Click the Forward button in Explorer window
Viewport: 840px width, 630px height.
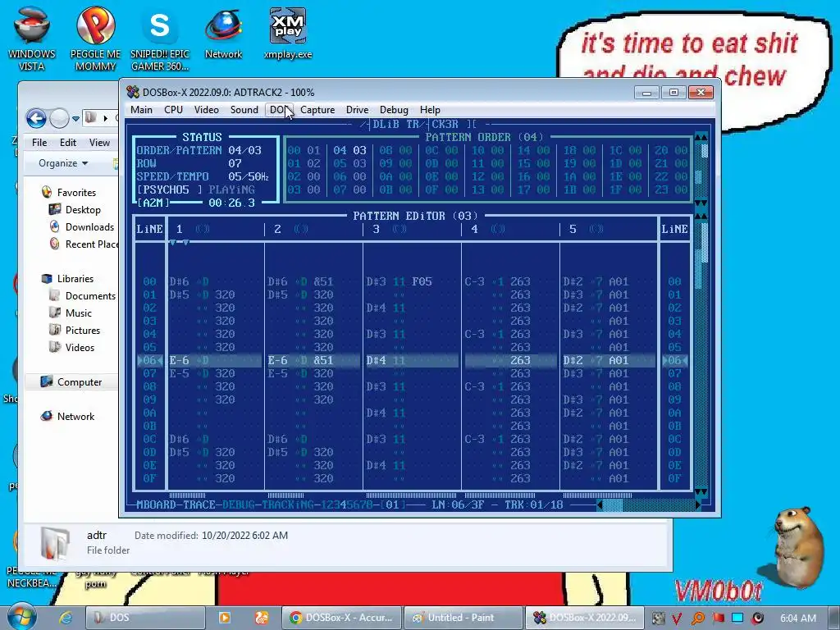click(59, 118)
